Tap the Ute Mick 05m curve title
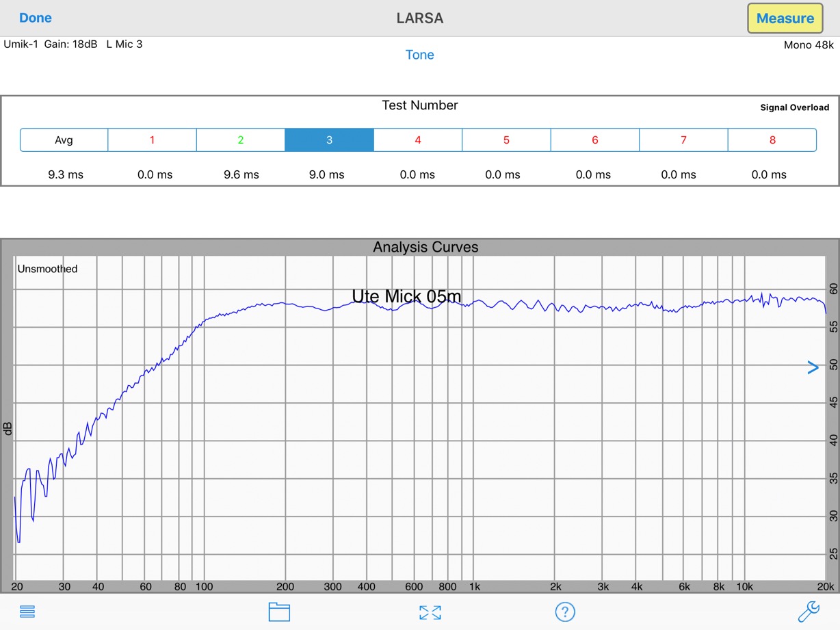 406,296
